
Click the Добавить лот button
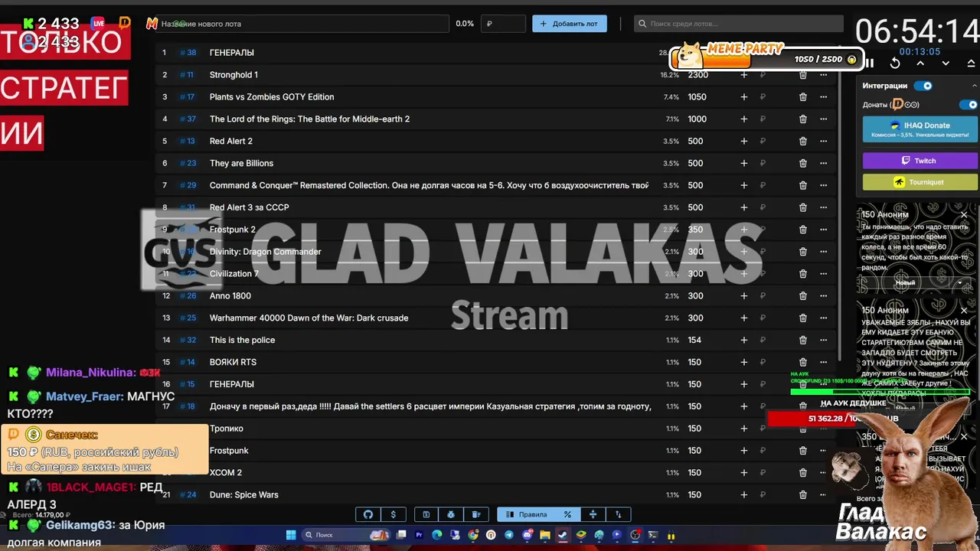tap(570, 24)
